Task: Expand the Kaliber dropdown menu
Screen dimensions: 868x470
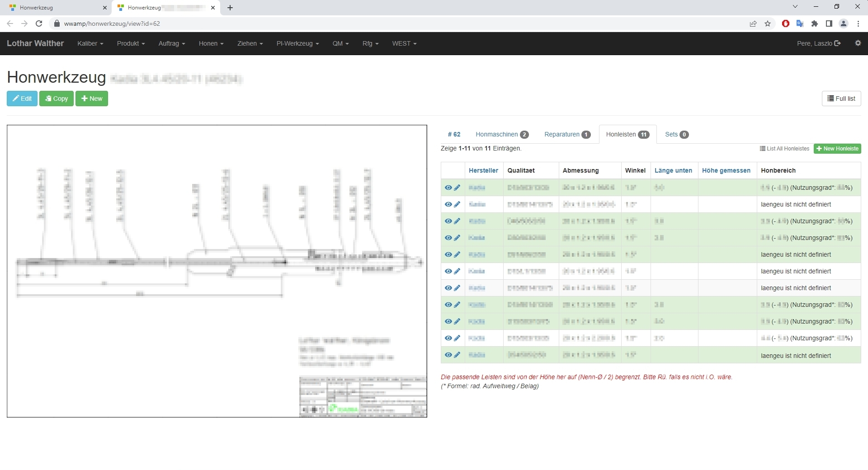Action: tap(90, 43)
